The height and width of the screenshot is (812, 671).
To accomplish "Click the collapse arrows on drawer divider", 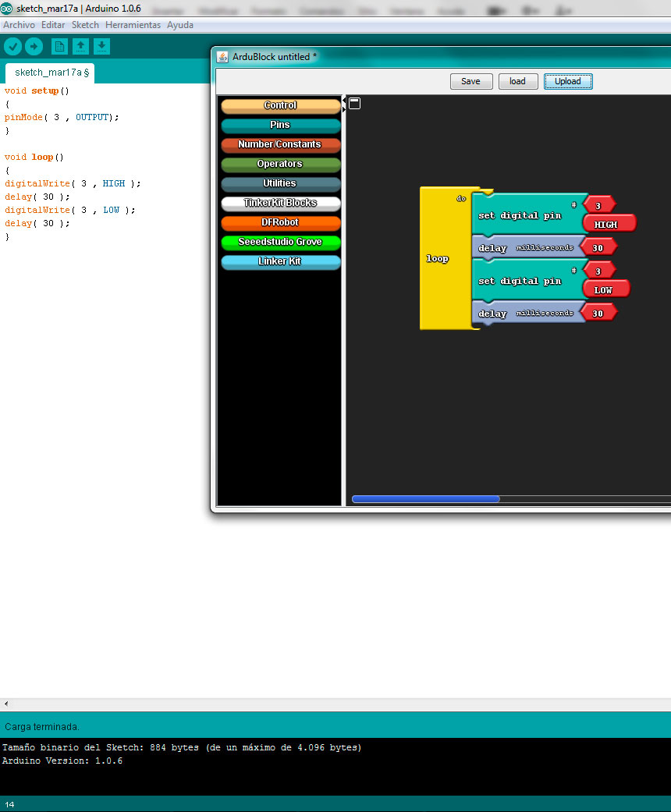I will (343, 105).
